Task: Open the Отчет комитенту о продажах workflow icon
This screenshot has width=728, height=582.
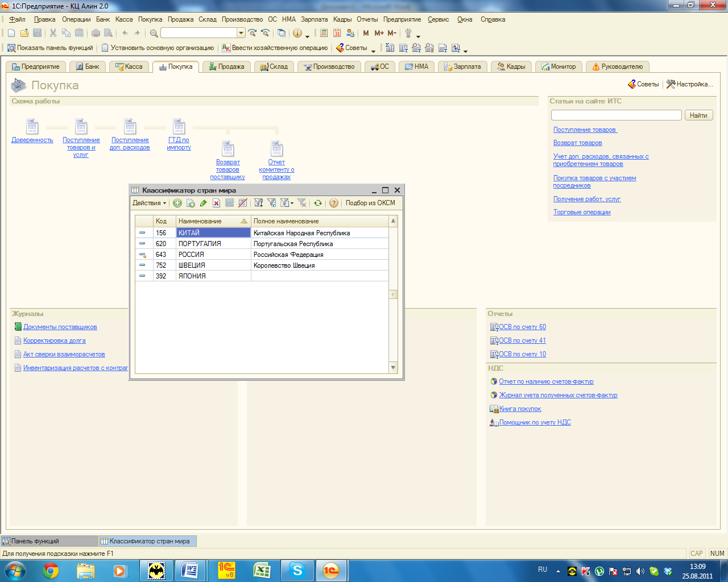Action: pos(277,148)
